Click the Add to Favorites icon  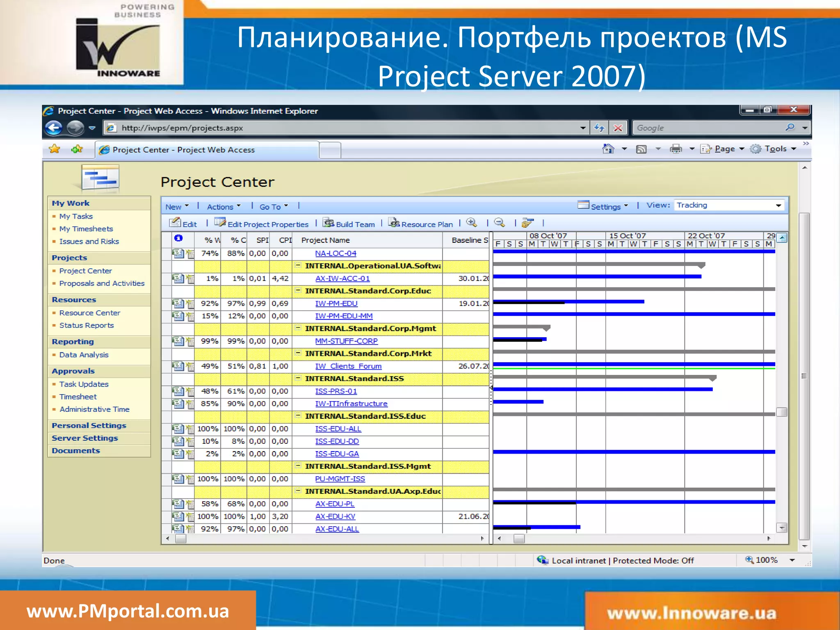77,149
